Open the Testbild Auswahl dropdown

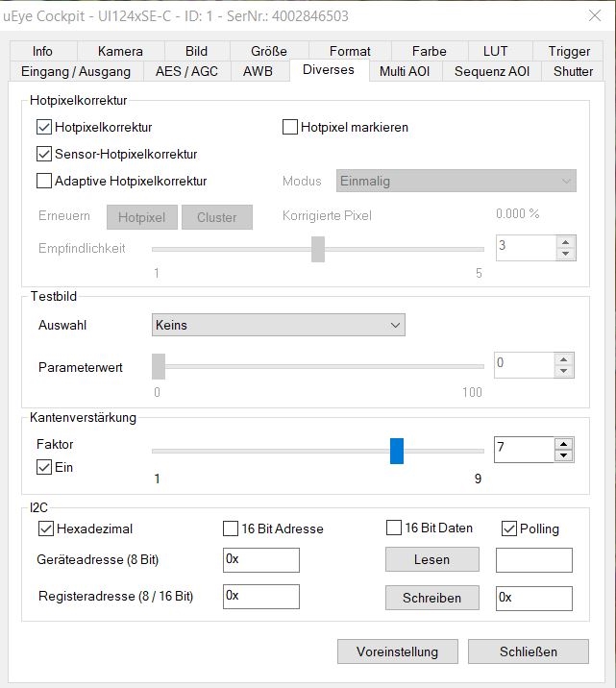point(278,325)
